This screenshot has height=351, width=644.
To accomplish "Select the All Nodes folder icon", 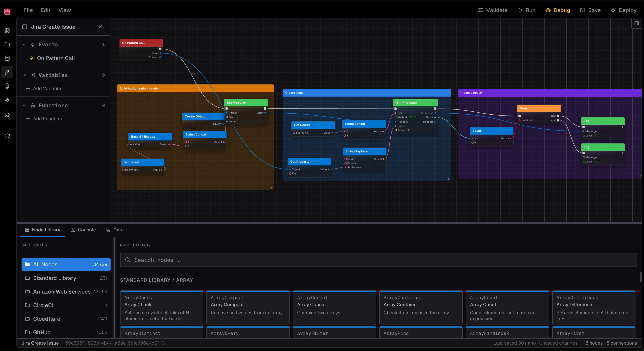I will click(28, 264).
